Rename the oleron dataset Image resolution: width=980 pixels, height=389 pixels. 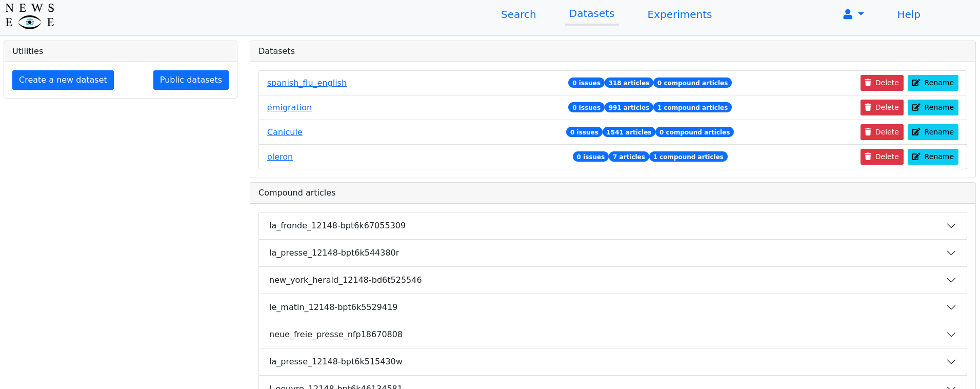pos(933,157)
